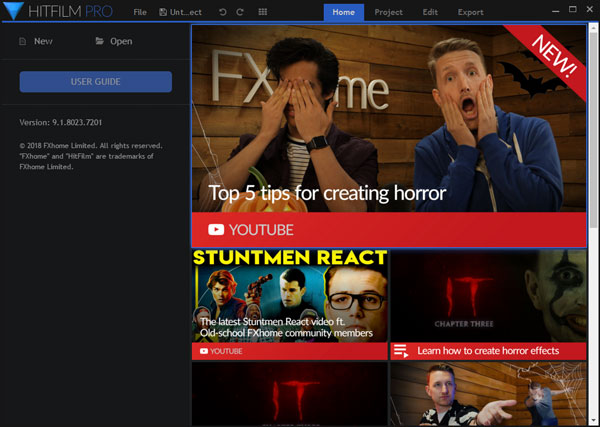Image resolution: width=600 pixels, height=427 pixels.
Task: Click the YouTube play icon in the large banner
Action: [216, 230]
